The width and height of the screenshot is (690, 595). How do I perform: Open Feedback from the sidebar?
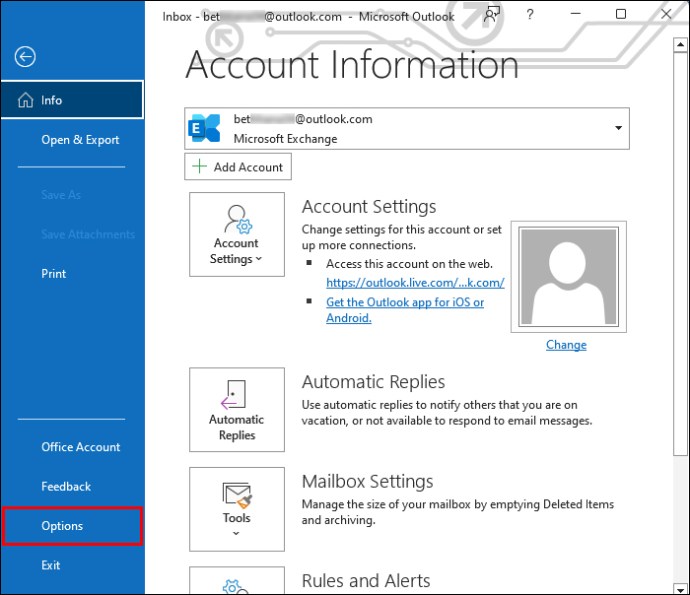pos(66,487)
